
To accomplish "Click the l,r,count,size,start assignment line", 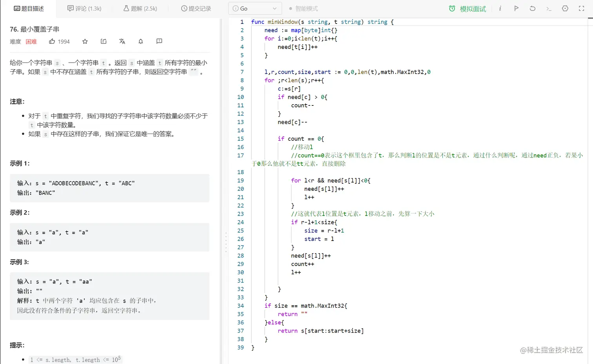I will (347, 72).
